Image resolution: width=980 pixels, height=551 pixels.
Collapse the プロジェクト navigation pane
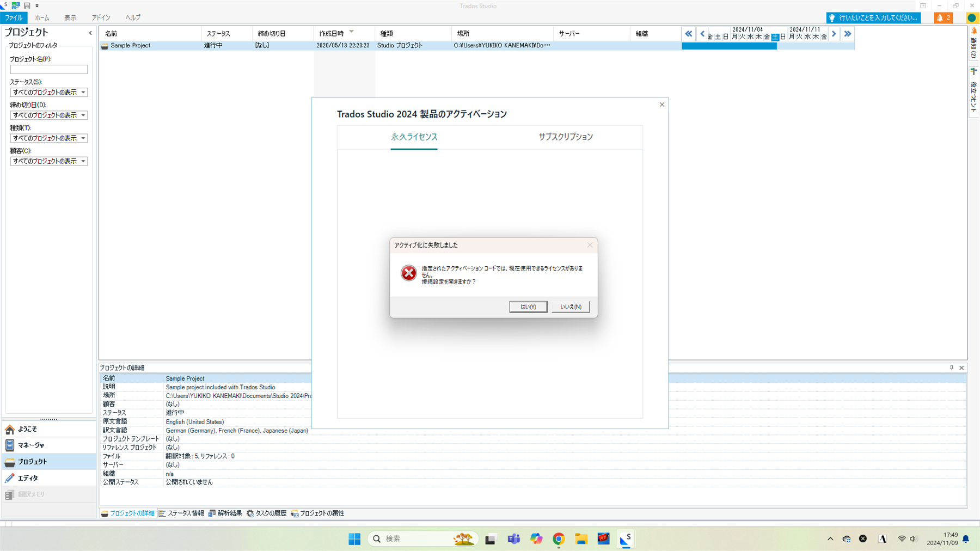tap(90, 33)
